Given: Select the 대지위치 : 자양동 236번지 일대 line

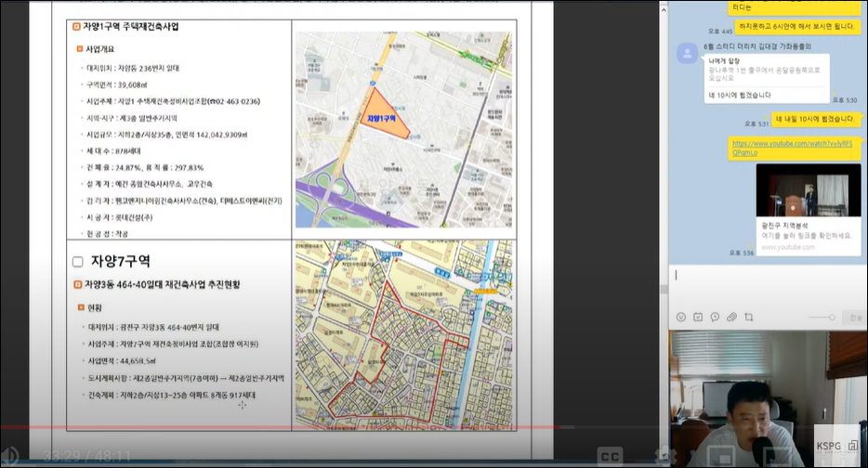Looking at the screenshot, I should [133, 69].
